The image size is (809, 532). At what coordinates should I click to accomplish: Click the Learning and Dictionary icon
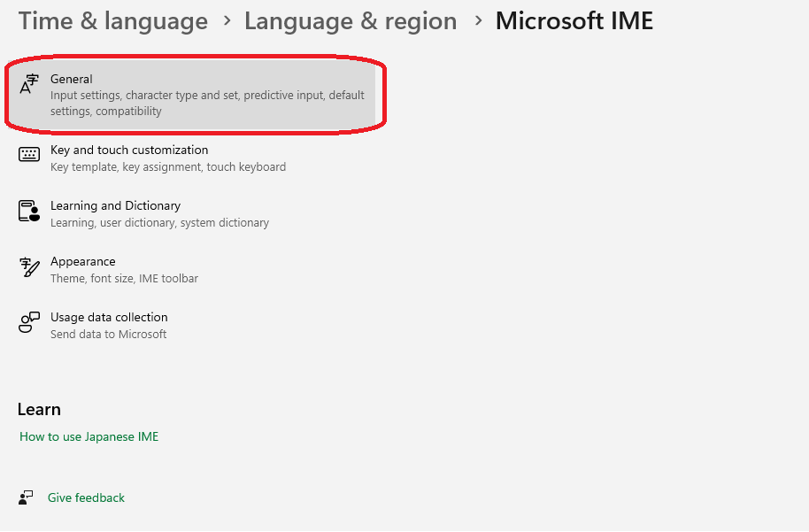[29, 211]
